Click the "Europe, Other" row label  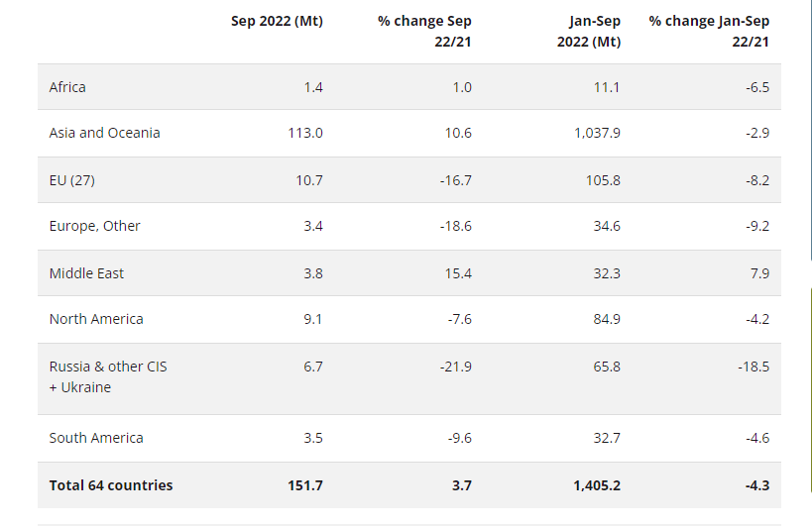[94, 226]
